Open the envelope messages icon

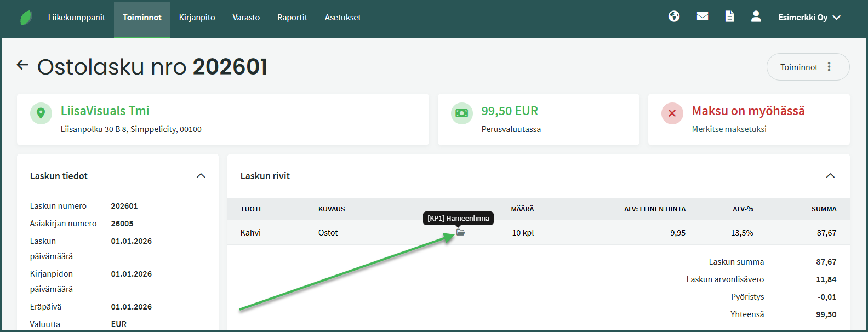tap(703, 16)
